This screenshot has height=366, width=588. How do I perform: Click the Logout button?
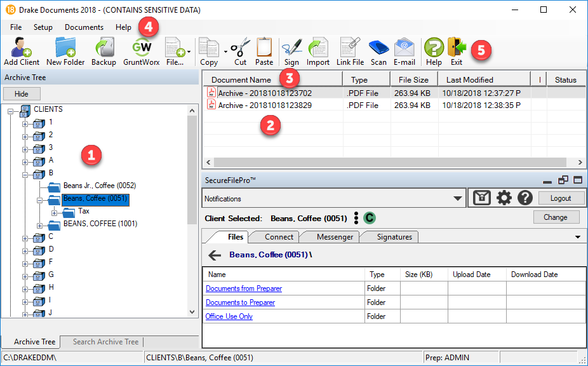[561, 198]
